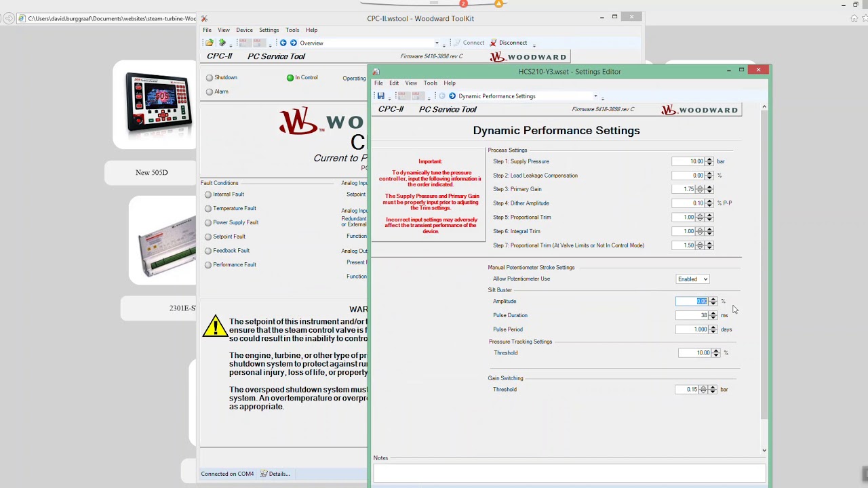Open the Overview page dropdown in ToolKit
The width and height of the screenshot is (868, 488).
click(x=437, y=43)
